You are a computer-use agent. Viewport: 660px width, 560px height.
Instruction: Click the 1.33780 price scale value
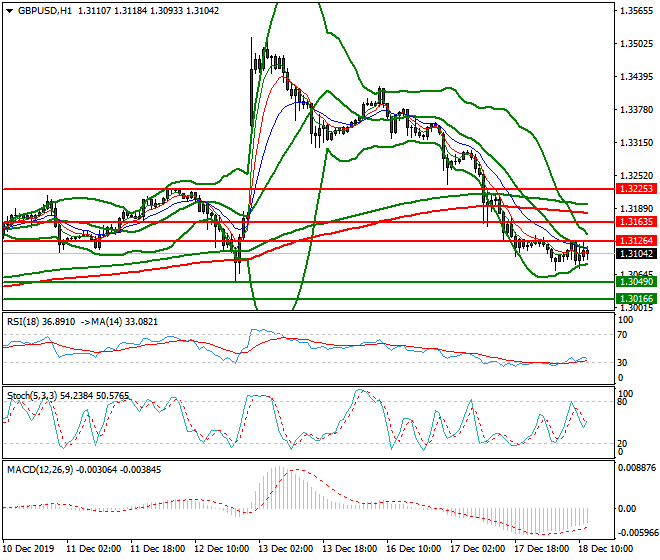(637, 109)
